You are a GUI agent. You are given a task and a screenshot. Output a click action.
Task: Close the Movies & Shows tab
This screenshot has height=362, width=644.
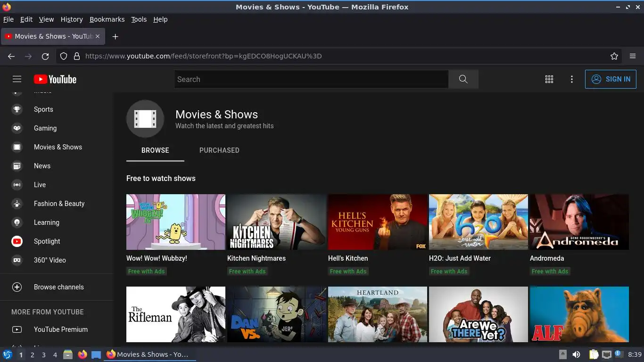coord(98,36)
